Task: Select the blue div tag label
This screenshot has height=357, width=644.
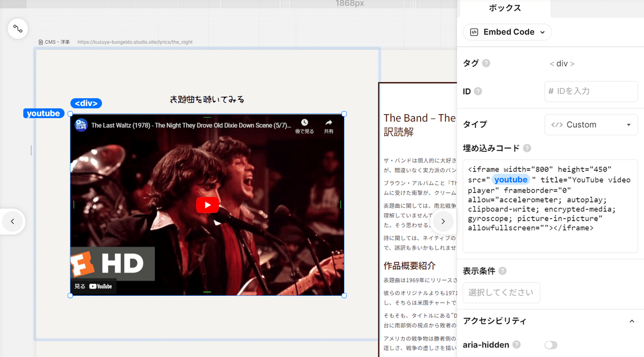Action: (86, 104)
